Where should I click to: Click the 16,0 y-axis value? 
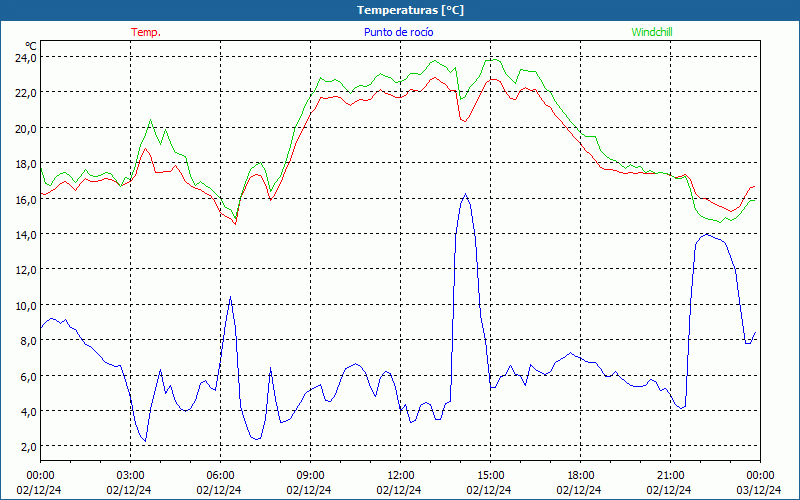[x=26, y=199]
